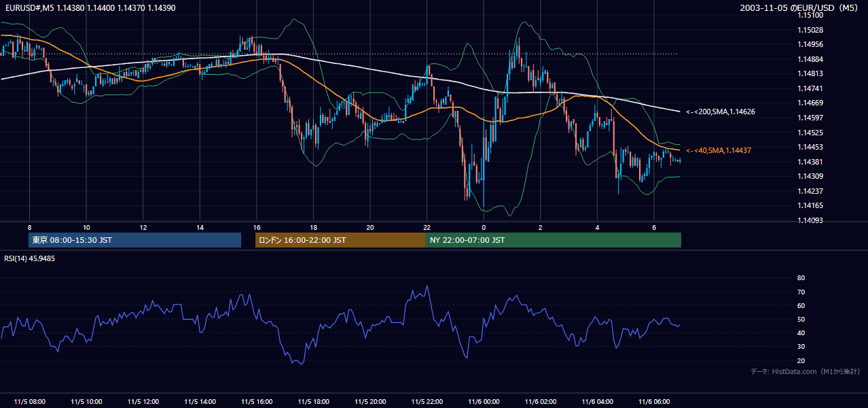This screenshot has height=408, width=868.
Task: Click the NY 22:00-07:00 JST session bar
Action: coord(554,240)
